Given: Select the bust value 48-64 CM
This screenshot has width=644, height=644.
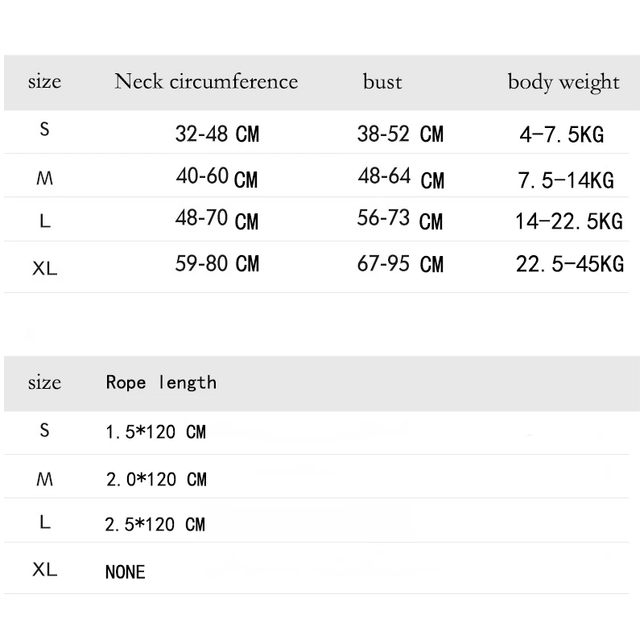Looking at the screenshot, I should [x=401, y=178].
